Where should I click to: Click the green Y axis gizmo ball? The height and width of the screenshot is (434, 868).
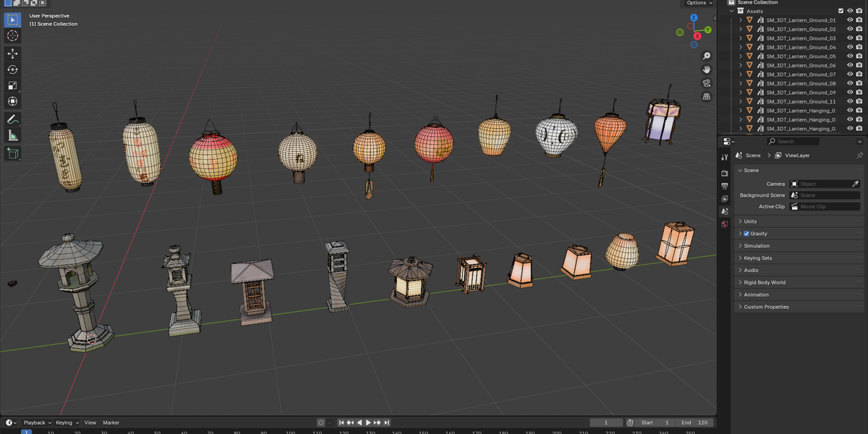(x=707, y=30)
